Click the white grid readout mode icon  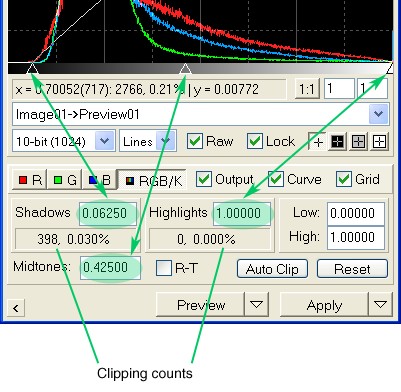[379, 142]
